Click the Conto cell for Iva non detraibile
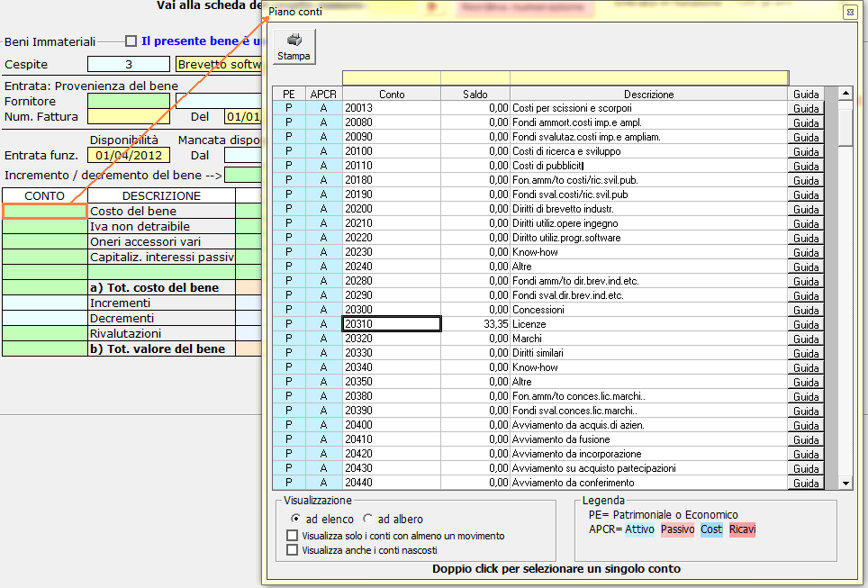Image resolution: width=868 pixels, height=588 pixels. click(x=45, y=226)
